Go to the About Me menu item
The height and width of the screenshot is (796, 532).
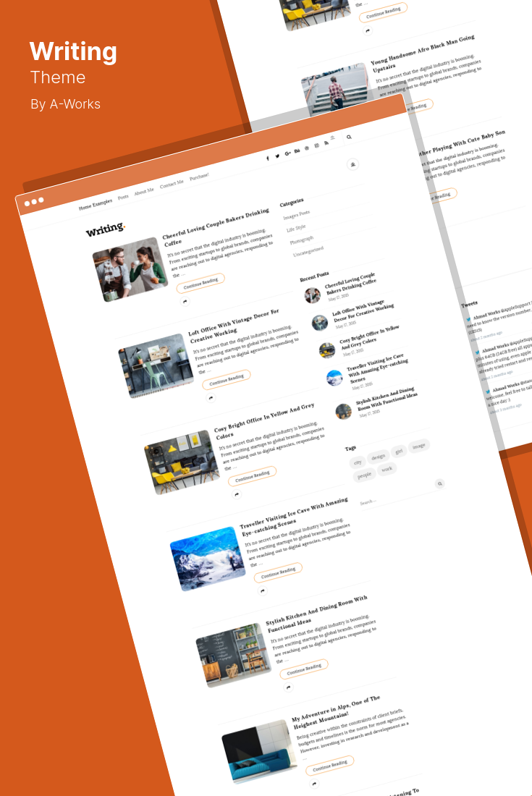point(143,191)
